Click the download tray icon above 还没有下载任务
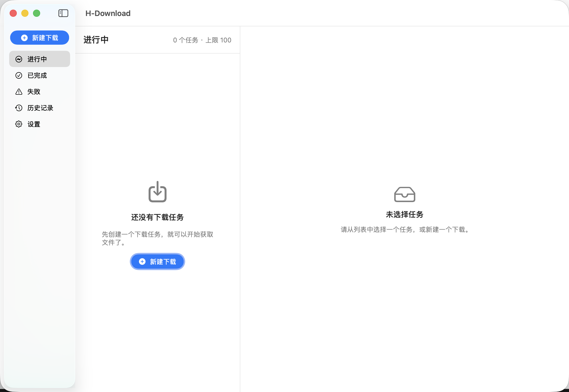 [157, 192]
